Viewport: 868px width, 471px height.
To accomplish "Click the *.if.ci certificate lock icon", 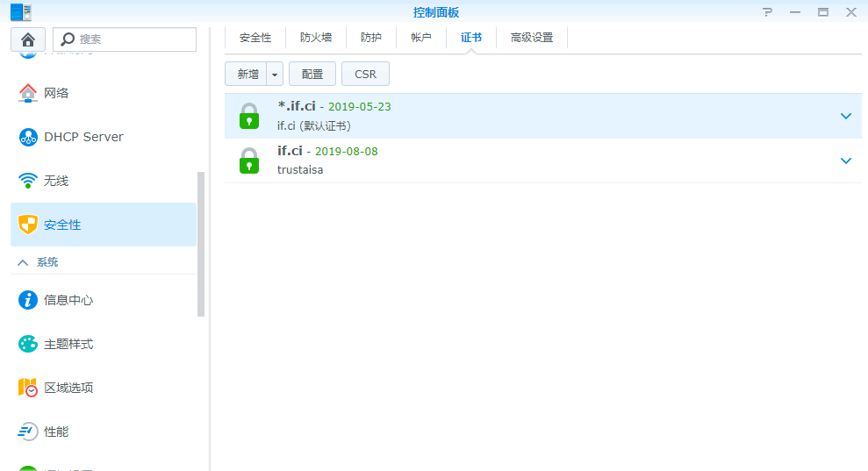I will click(x=249, y=117).
